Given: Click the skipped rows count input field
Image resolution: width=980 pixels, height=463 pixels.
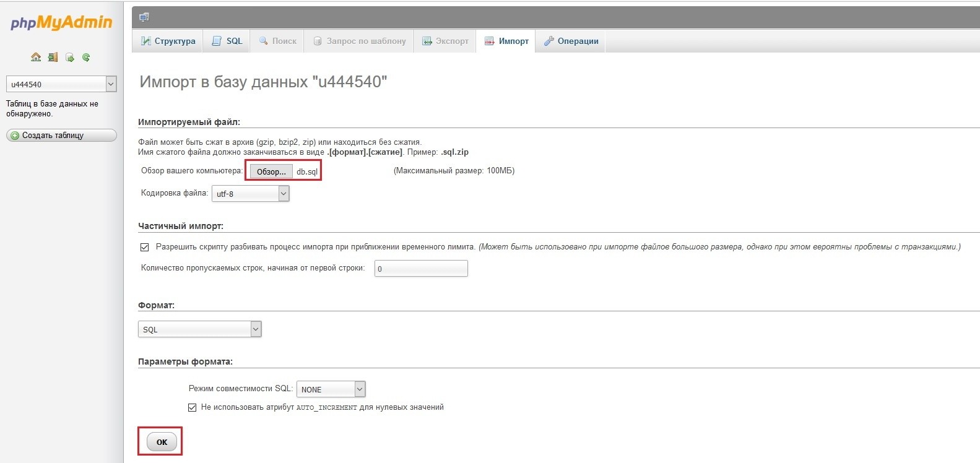Looking at the screenshot, I should coord(421,269).
